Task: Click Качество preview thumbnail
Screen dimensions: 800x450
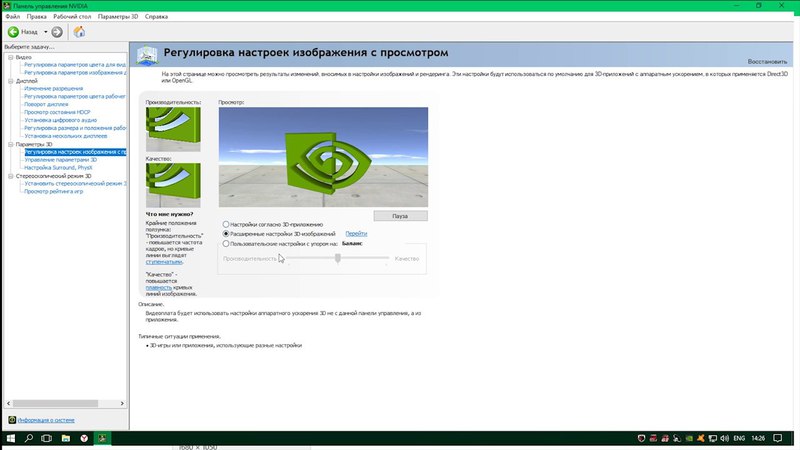Action: 173,185
